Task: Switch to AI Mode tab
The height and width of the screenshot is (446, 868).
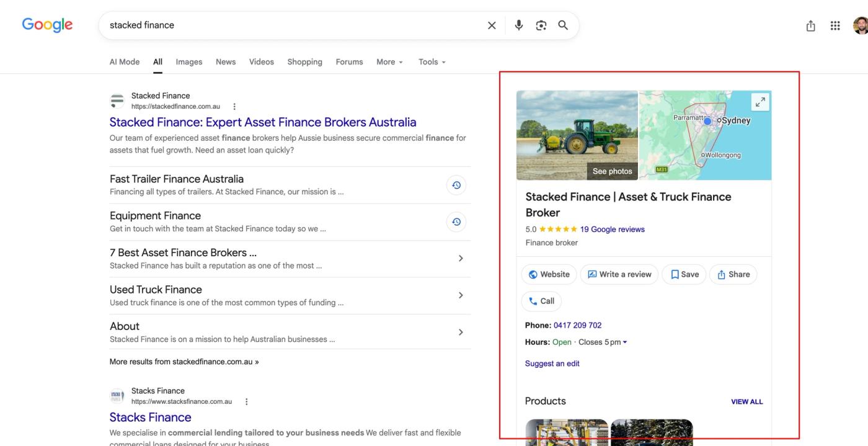Action: click(x=125, y=62)
